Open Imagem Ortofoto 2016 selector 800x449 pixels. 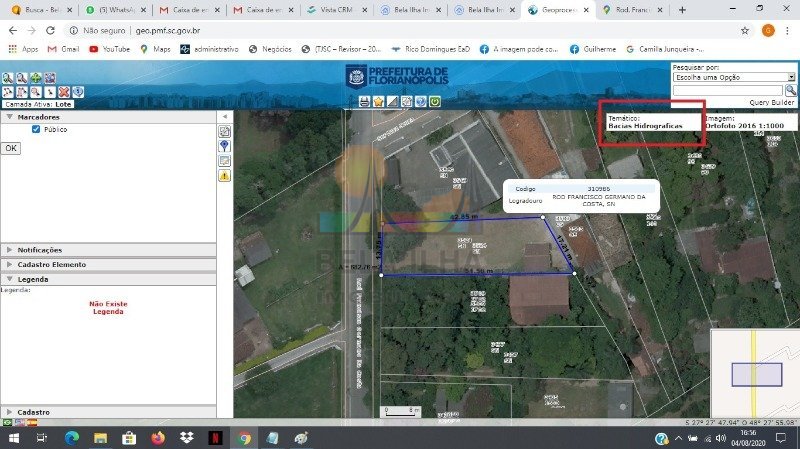tap(749, 122)
